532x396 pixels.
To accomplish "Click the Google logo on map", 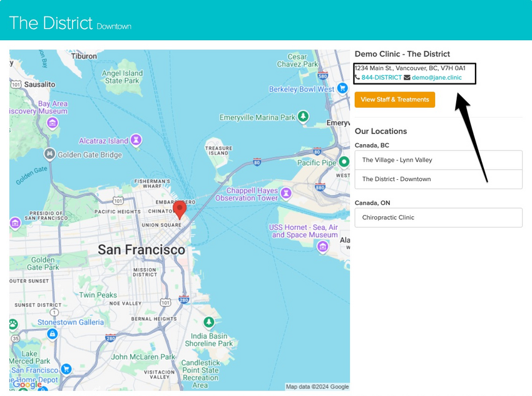I will click(27, 384).
